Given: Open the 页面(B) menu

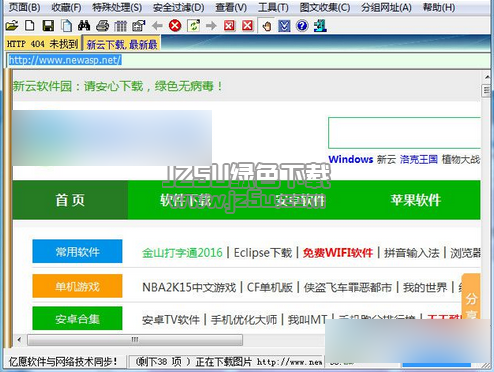Looking at the screenshot, I should pyautogui.click(x=24, y=7).
